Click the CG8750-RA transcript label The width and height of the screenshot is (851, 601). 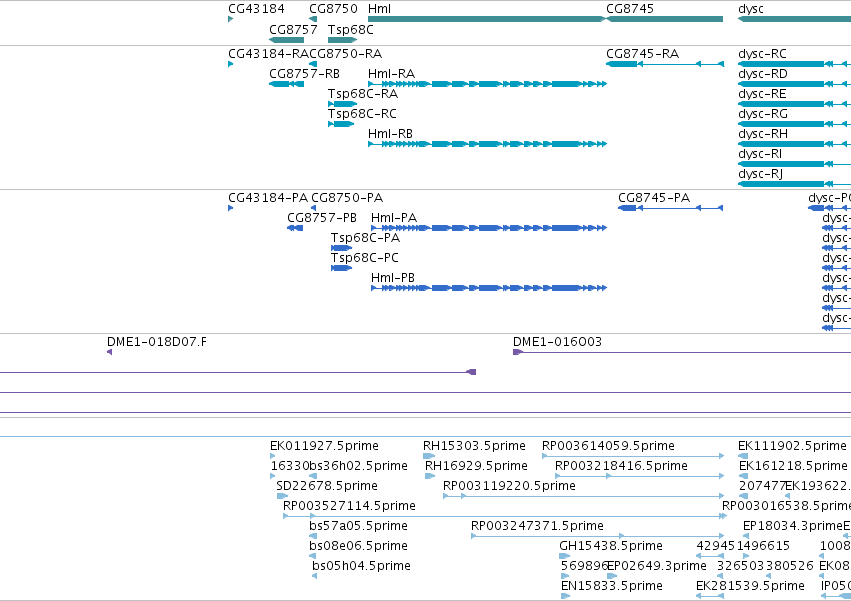point(345,54)
